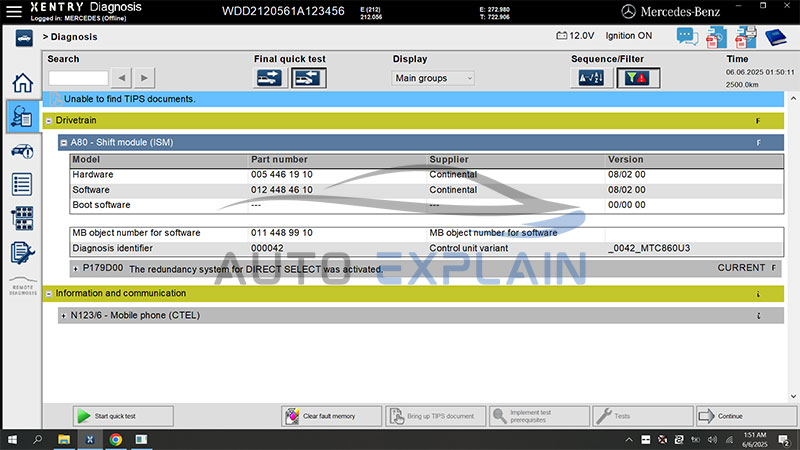Screen dimensions: 800x450
Task: Click the battery voltage 12.0V indicator
Action: [x=575, y=36]
